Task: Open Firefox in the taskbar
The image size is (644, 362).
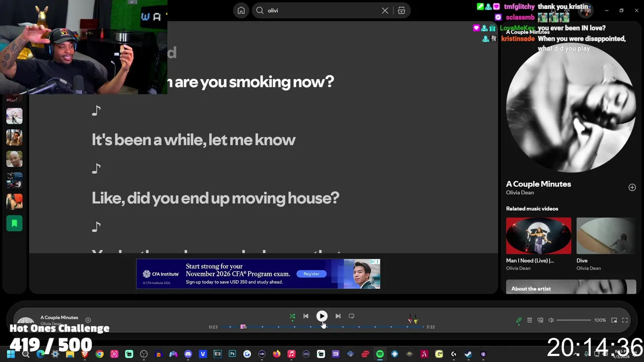Action: pyautogui.click(x=276, y=354)
